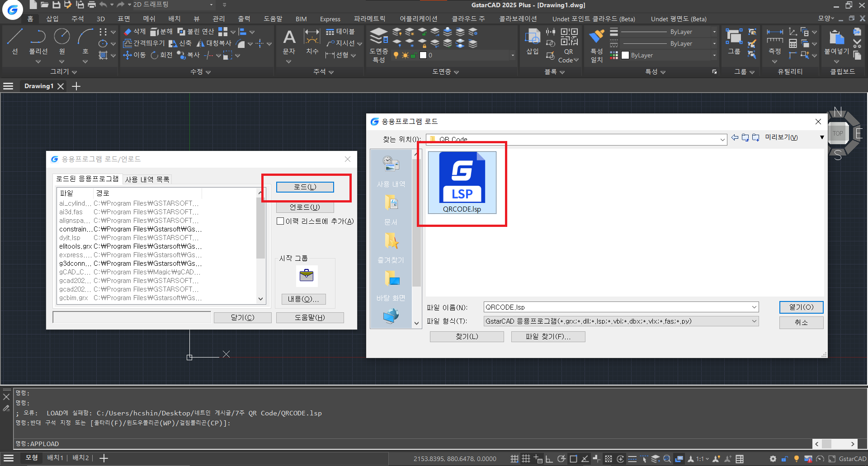Open the 홈 ribbon tab
Screen dimensions: 868x466
[30, 19]
